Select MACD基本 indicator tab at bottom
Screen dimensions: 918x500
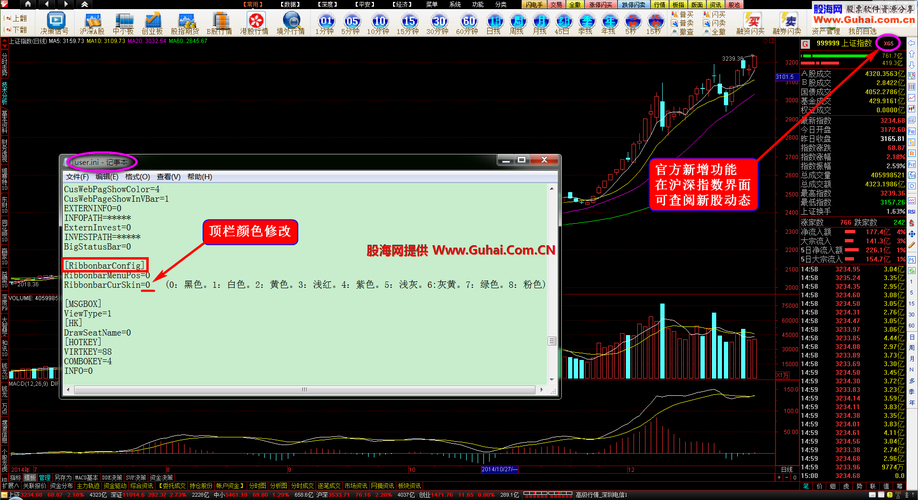click(x=86, y=478)
